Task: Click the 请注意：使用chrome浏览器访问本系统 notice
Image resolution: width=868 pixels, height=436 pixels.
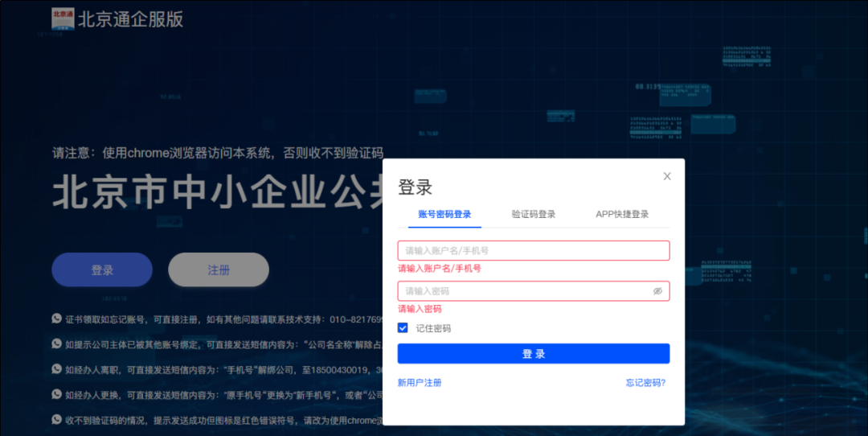Action: click(218, 153)
